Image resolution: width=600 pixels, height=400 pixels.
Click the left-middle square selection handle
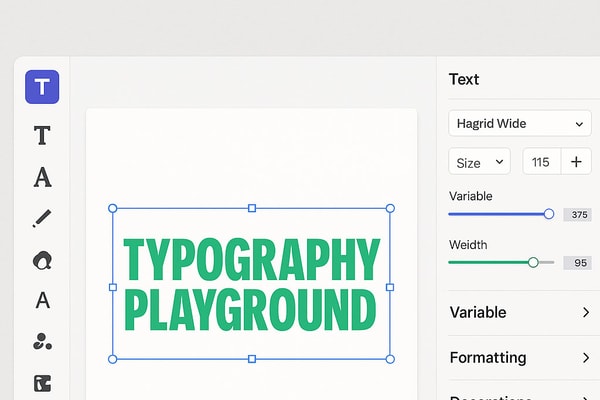(x=113, y=287)
